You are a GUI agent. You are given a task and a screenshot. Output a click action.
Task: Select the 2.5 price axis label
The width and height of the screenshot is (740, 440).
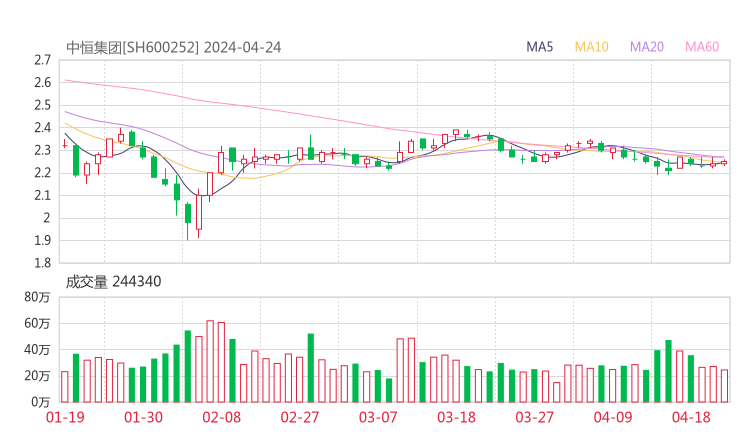[42, 105]
